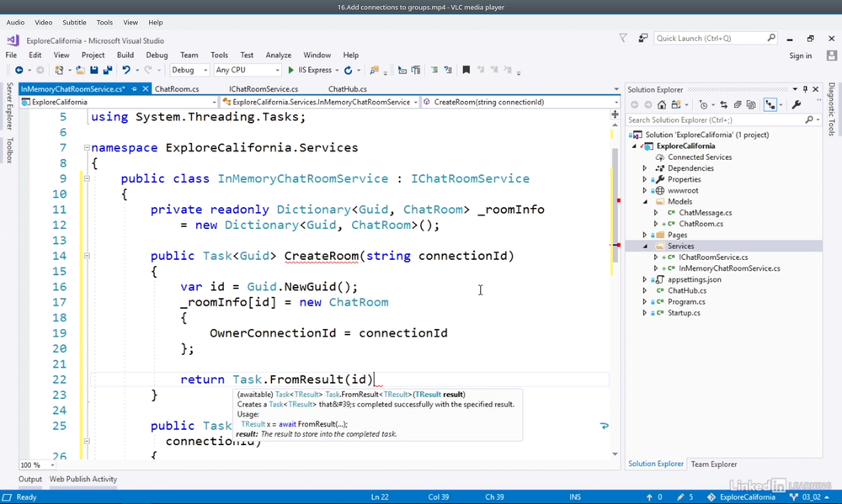This screenshot has width=842, height=504.
Task: Click the feedback icon beside Quick Launch
Action: click(x=642, y=38)
